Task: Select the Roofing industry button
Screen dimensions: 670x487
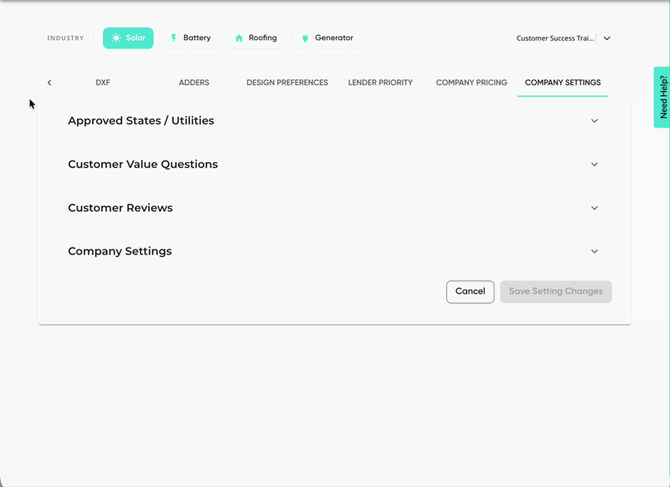Action: (256, 38)
